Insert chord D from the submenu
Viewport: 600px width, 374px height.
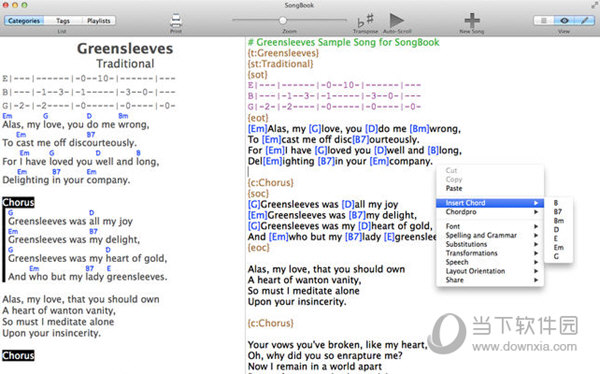(x=556, y=230)
